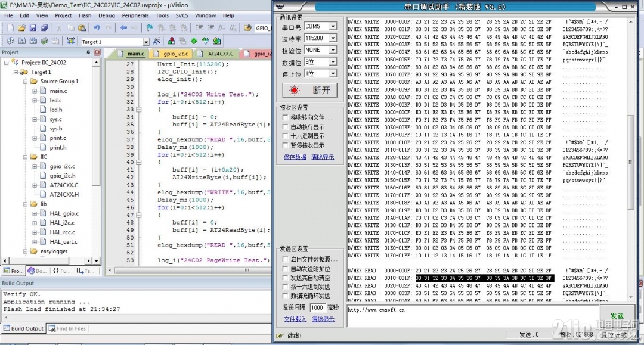
Task: Enable 自动换行显示 checkbox
Action: coord(286,127)
